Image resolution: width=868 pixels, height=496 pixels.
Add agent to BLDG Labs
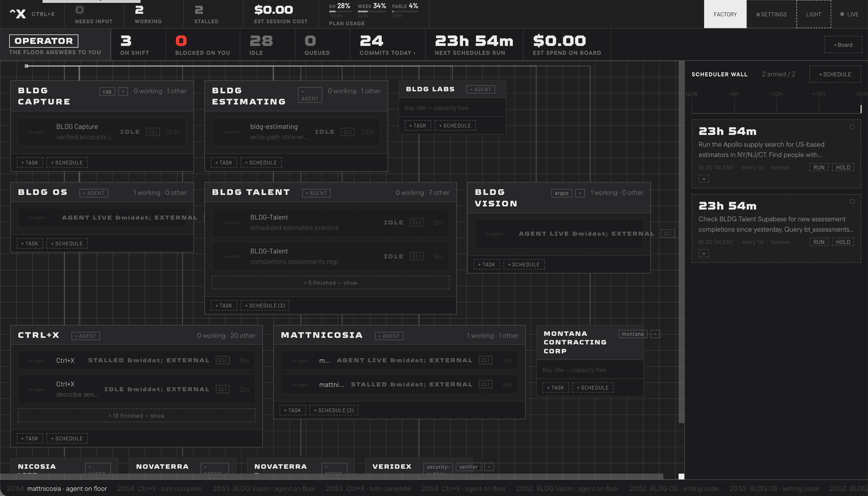480,90
